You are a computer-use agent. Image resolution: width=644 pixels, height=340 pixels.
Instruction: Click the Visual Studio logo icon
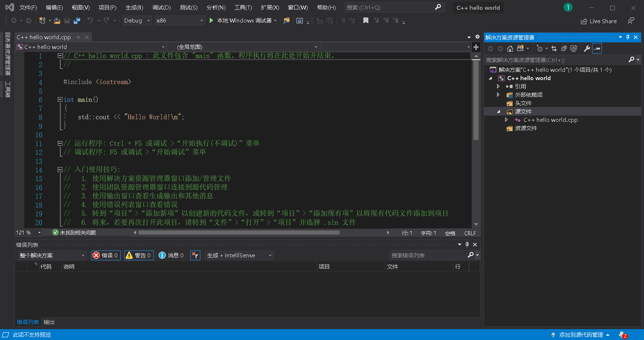10,7
